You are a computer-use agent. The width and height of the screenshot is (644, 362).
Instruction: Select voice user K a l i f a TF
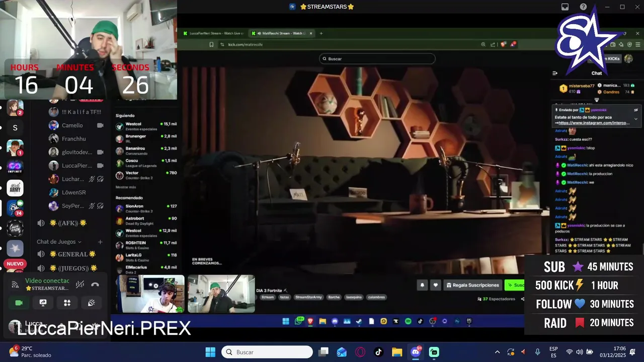click(x=75, y=112)
